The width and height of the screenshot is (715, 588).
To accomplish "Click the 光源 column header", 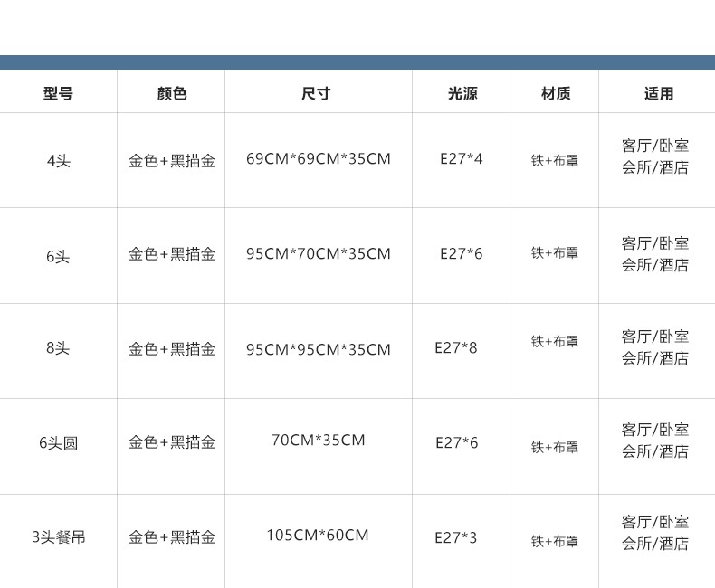I will [462, 93].
